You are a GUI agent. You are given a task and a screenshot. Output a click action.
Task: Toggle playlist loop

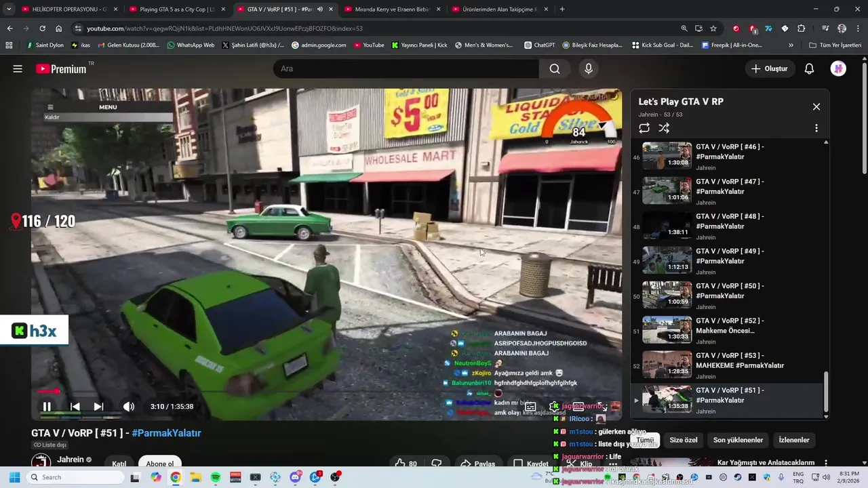coord(644,127)
